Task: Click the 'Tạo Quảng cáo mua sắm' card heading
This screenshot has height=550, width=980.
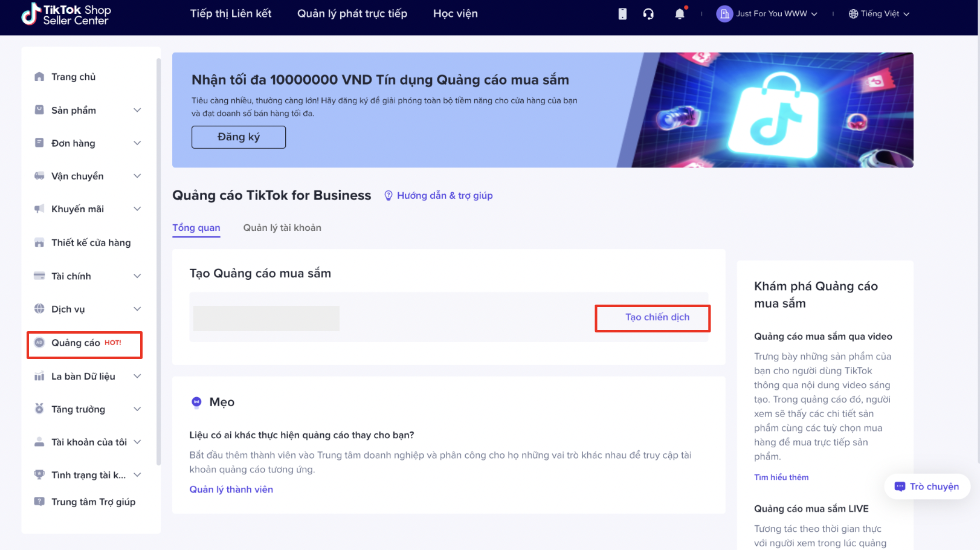Action: click(x=260, y=273)
